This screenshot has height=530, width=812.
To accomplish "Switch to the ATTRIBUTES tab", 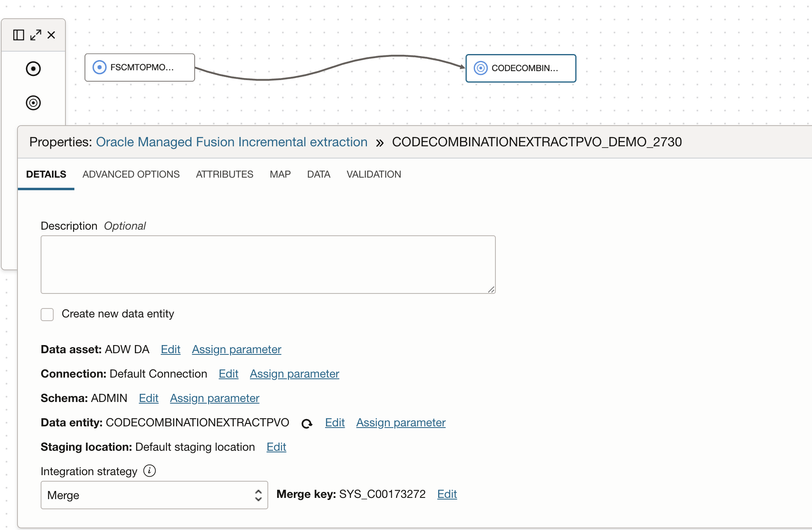I will (224, 174).
